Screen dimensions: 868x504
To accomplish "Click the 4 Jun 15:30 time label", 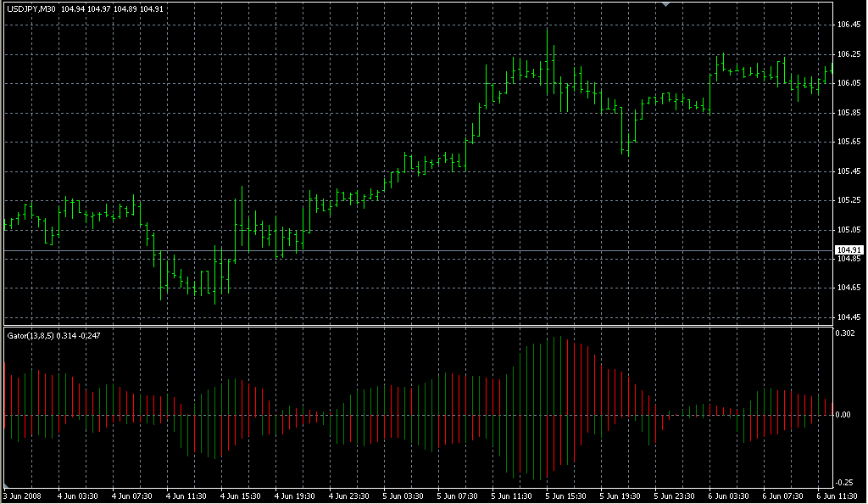I will [240, 496].
